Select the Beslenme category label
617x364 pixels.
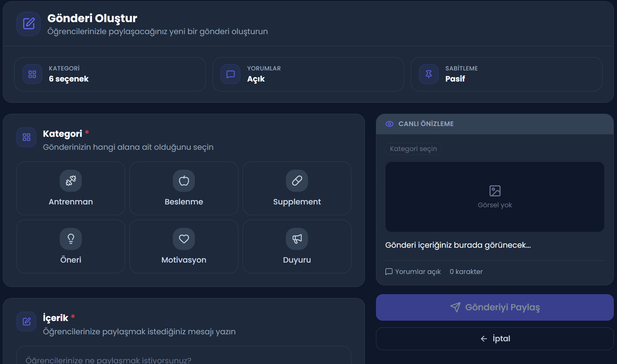pyautogui.click(x=184, y=202)
